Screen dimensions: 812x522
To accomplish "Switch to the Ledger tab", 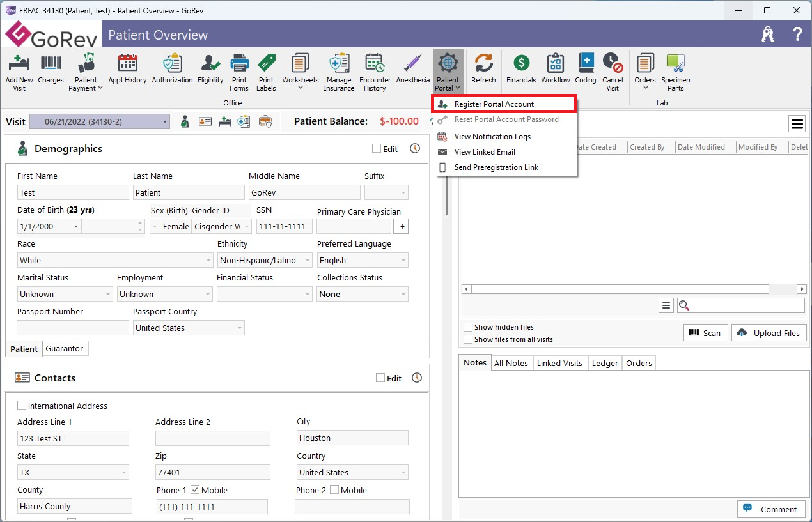I will pos(605,363).
